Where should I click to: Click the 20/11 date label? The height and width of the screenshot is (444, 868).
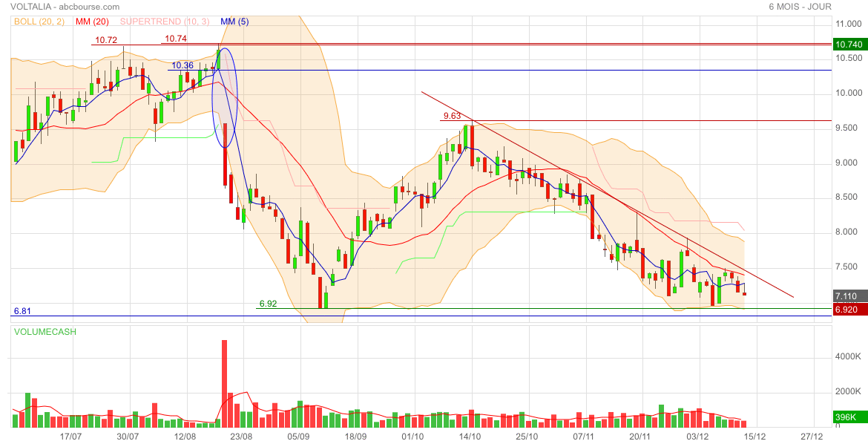click(640, 437)
